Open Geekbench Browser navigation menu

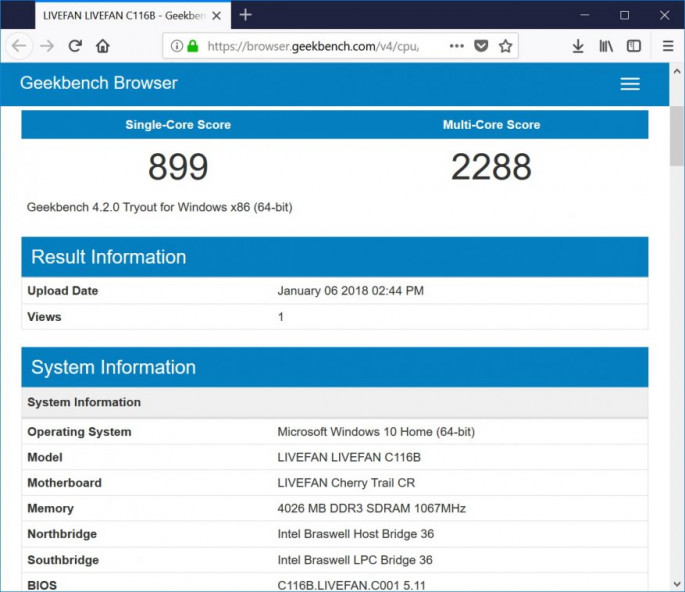(x=630, y=83)
